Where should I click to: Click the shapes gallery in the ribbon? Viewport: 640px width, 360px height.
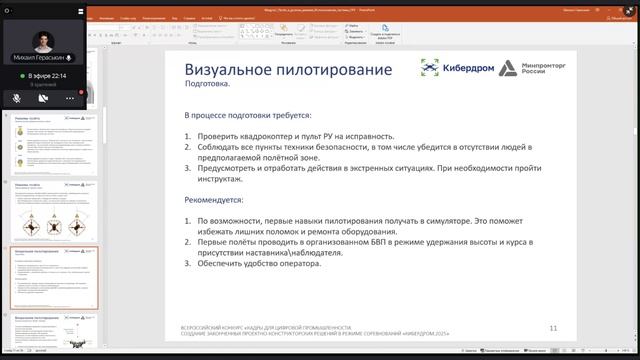click(x=256, y=31)
